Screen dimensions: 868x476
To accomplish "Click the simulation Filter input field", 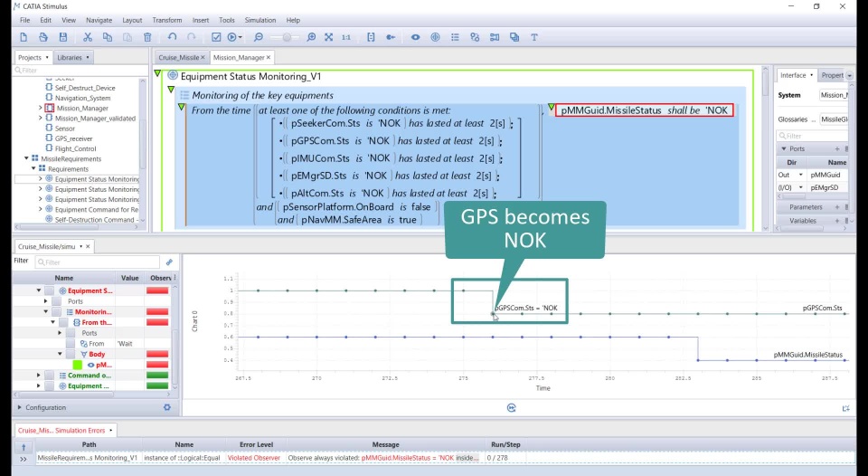I will coord(98,262).
